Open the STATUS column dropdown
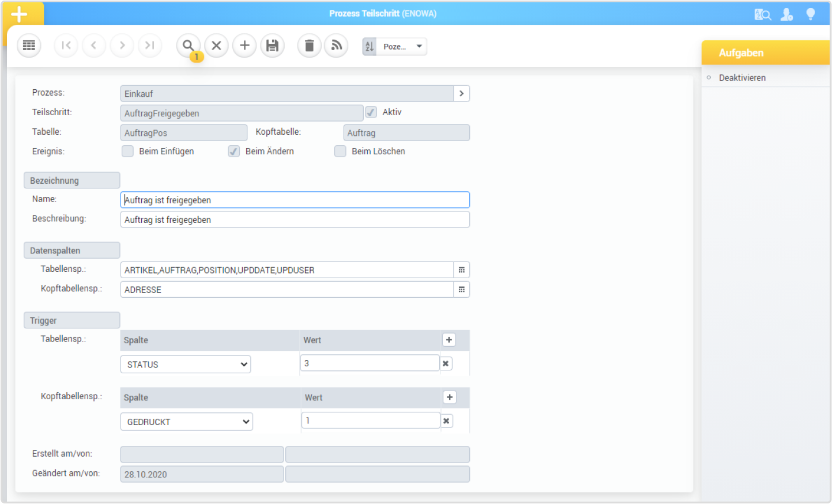The height and width of the screenshot is (504, 833). click(x=186, y=365)
